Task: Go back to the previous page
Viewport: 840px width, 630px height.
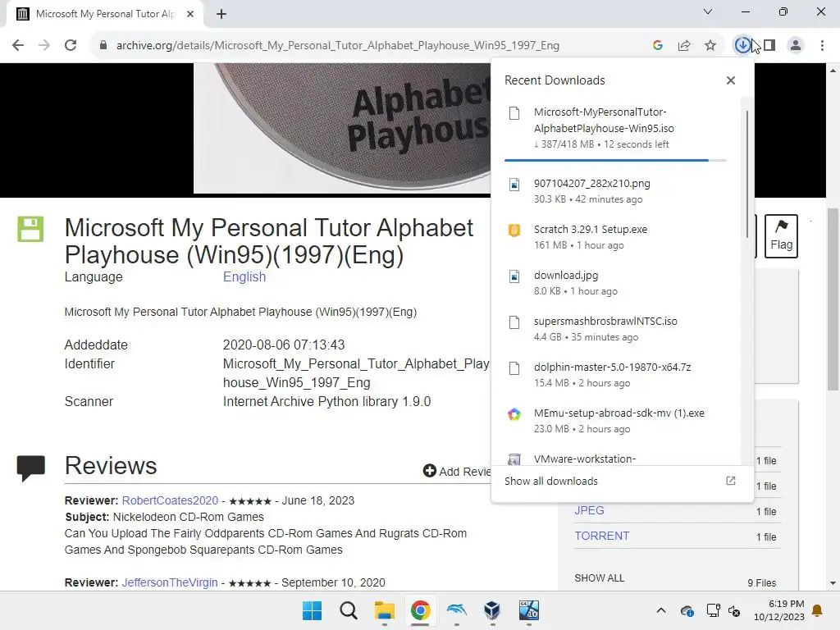Action: (18, 46)
